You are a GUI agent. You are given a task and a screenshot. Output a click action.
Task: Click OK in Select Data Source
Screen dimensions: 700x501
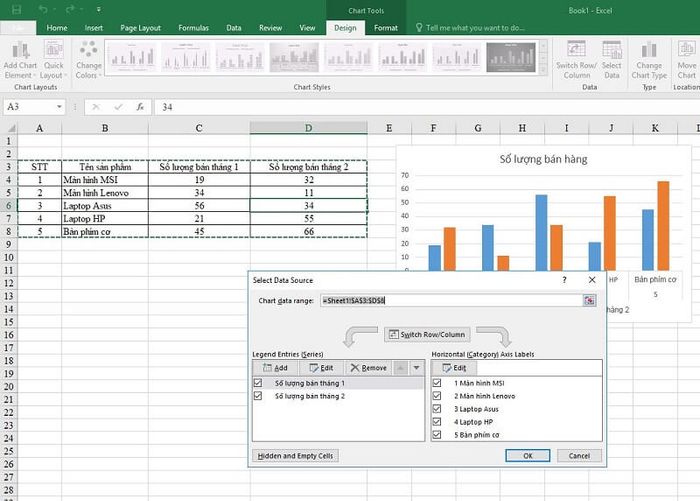click(528, 456)
